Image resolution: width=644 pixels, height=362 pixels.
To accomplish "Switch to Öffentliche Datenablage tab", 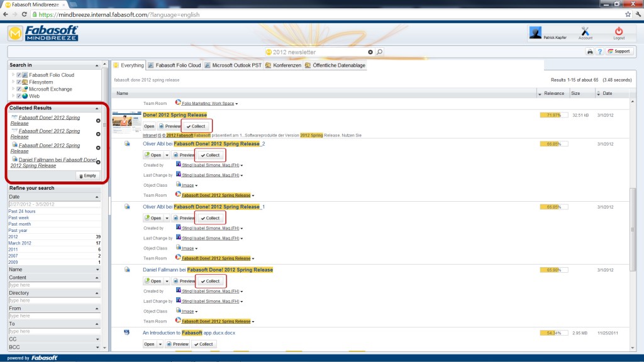I will tap(335, 65).
